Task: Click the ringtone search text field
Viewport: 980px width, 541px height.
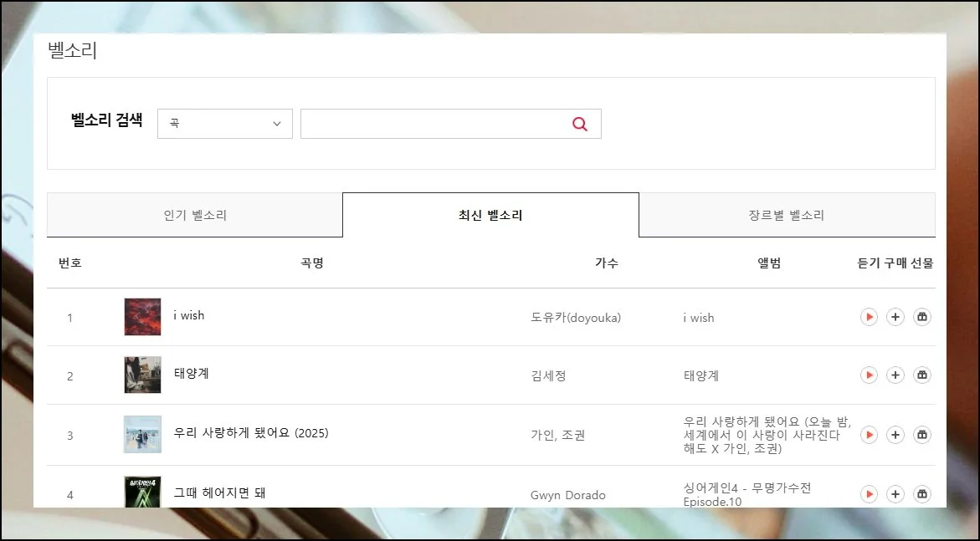Action: (434, 124)
